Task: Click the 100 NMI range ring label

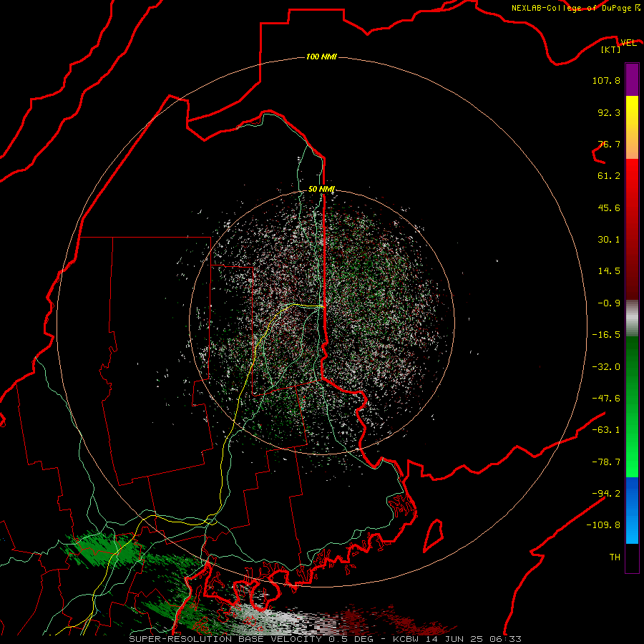Action: point(321,57)
